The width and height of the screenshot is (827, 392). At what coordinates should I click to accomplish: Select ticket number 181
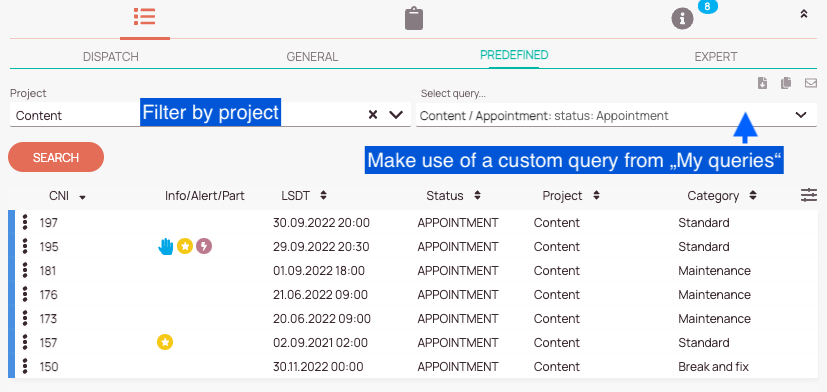tap(48, 271)
